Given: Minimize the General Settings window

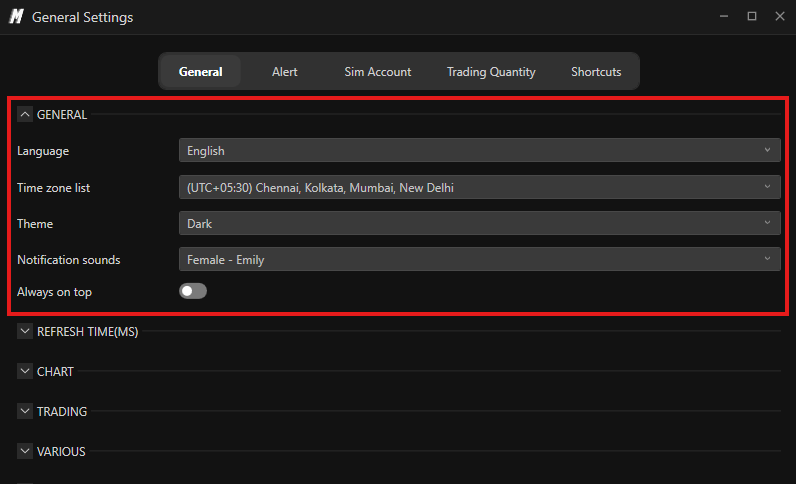Looking at the screenshot, I should tap(724, 16).
